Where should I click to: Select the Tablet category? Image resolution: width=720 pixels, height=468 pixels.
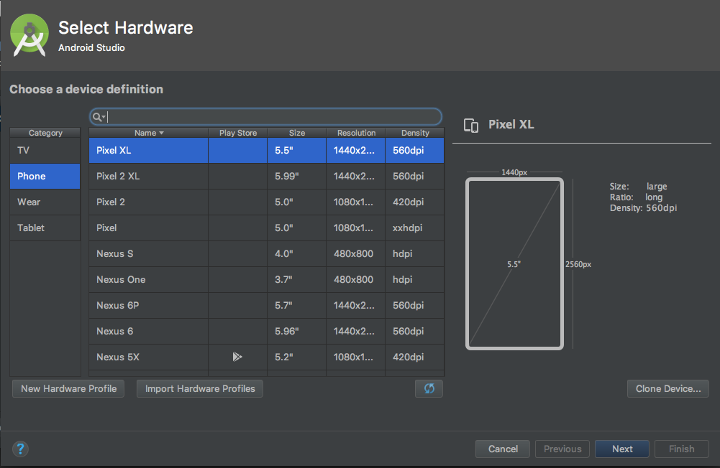(x=45, y=228)
